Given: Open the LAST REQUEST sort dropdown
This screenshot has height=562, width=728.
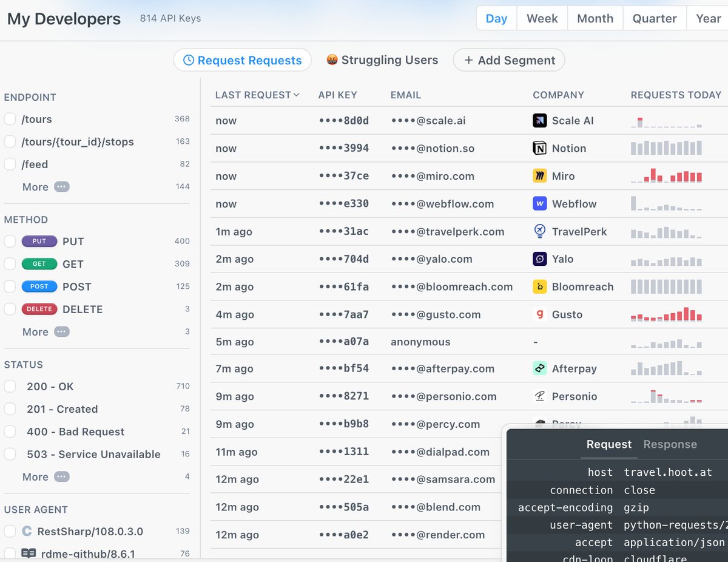Looking at the screenshot, I should tap(258, 95).
